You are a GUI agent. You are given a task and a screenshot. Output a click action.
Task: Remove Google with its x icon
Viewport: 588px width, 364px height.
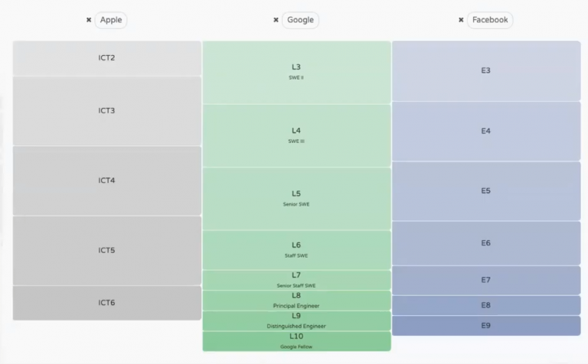coord(276,21)
